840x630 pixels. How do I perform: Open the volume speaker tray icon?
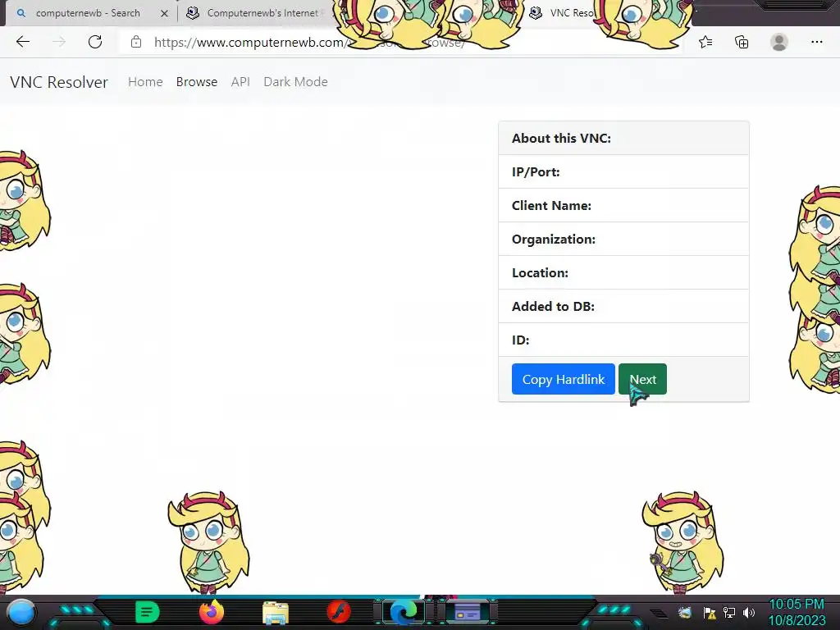pos(749,612)
